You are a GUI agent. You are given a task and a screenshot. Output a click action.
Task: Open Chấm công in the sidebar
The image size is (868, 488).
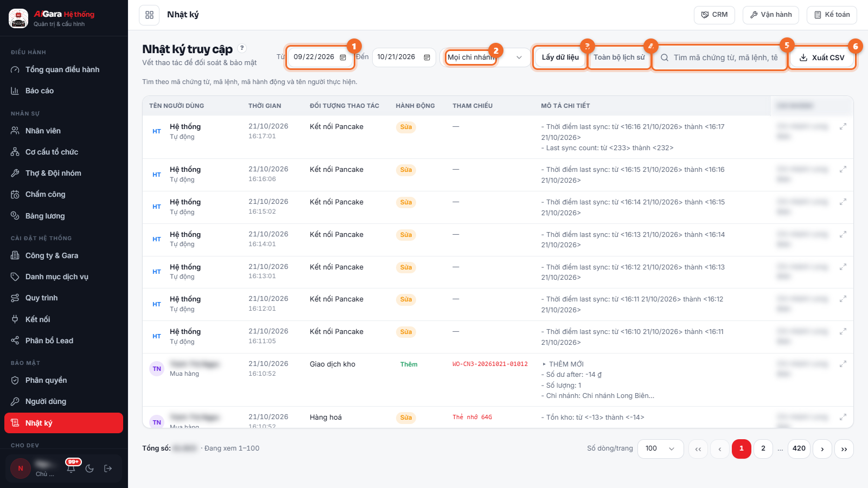[64, 194]
